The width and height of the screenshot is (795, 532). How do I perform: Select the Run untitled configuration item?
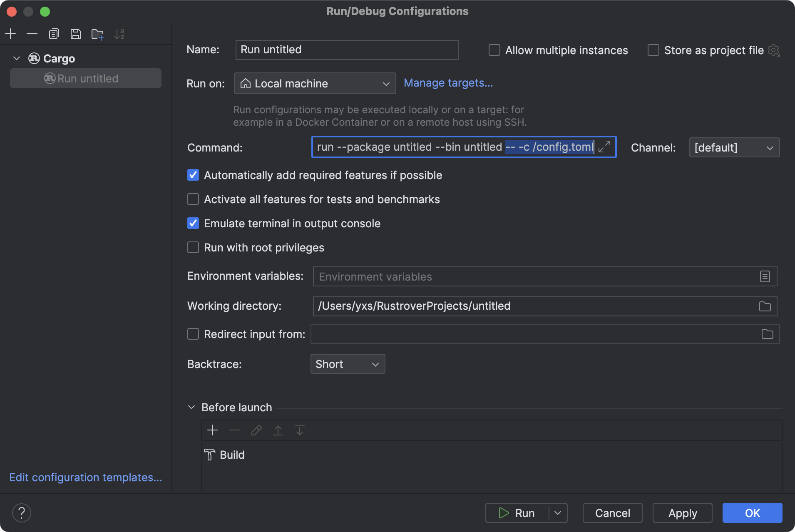click(86, 78)
